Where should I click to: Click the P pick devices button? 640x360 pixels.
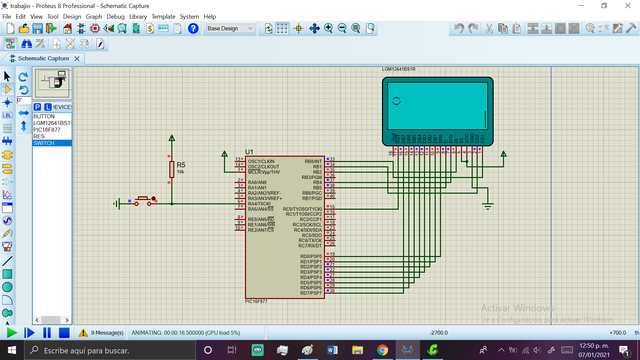click(37, 107)
